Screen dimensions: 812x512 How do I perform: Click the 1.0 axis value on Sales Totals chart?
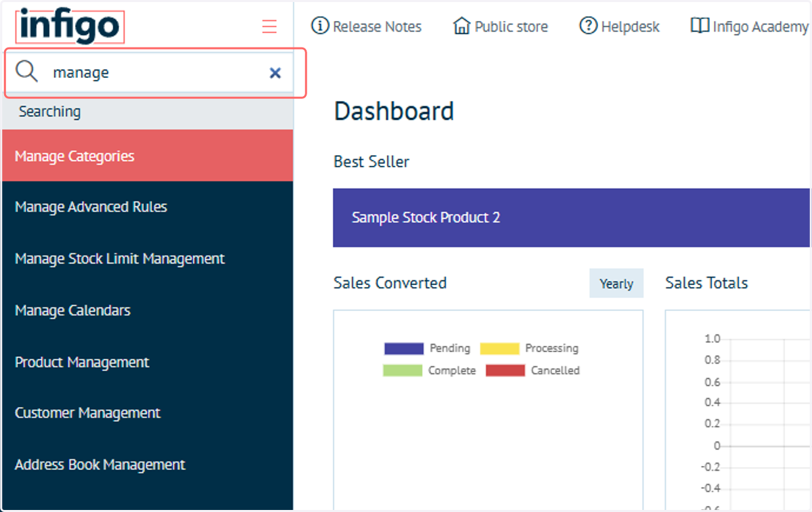coord(713,339)
